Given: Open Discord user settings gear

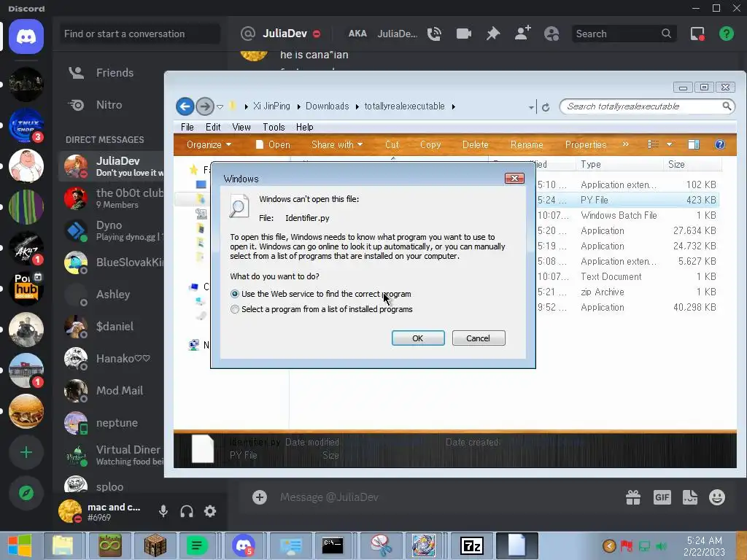Looking at the screenshot, I should click(210, 511).
